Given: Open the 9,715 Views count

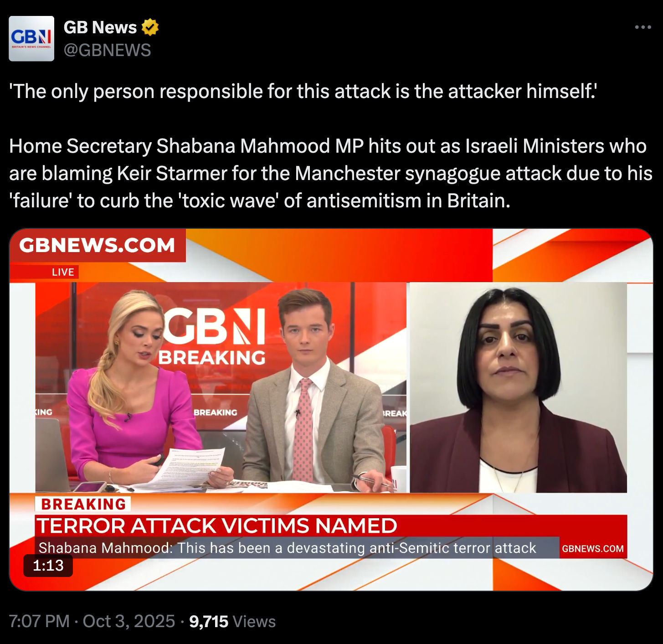Looking at the screenshot, I should (232, 621).
